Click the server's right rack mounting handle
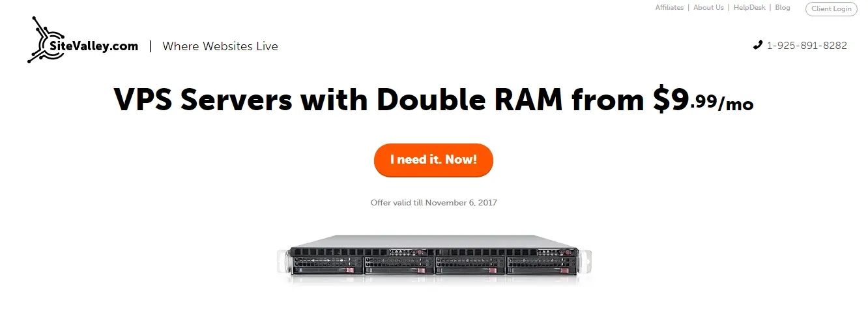 pos(585,261)
